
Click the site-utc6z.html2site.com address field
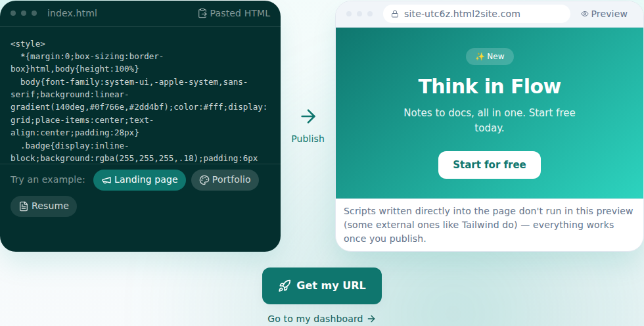coord(476,14)
